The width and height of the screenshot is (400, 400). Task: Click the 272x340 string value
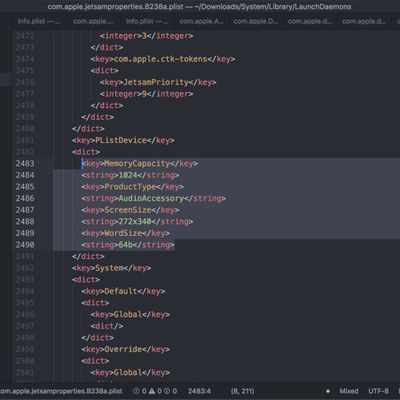coord(135,222)
